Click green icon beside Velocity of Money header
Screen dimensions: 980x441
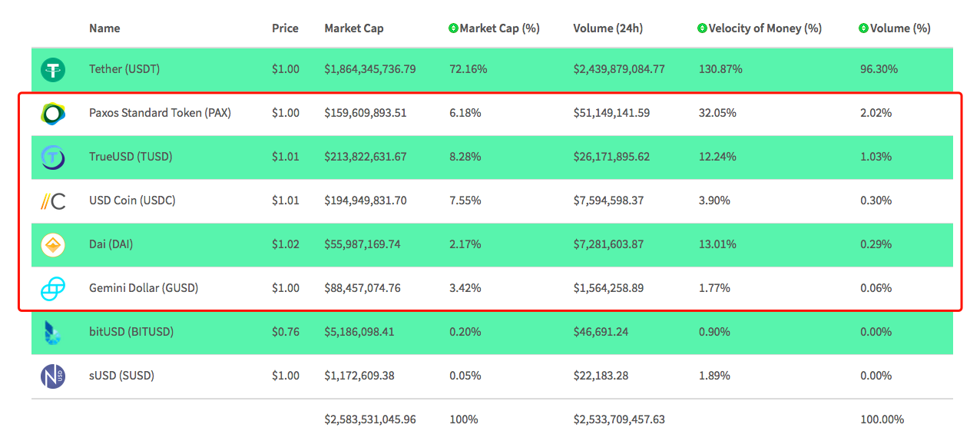[x=702, y=28]
